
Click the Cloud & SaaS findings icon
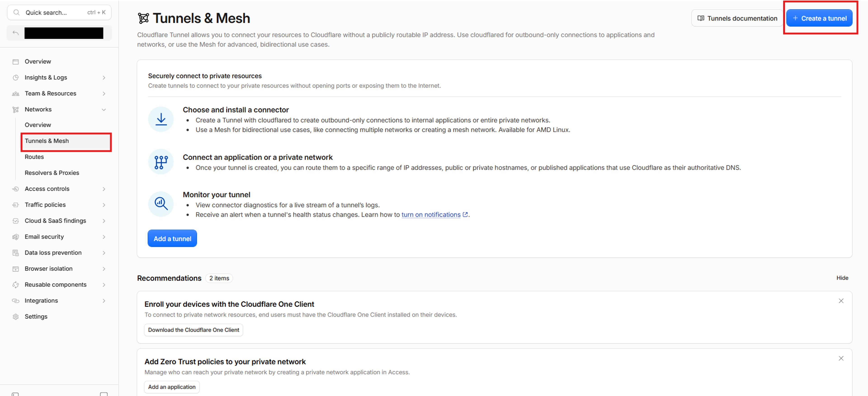click(x=16, y=221)
